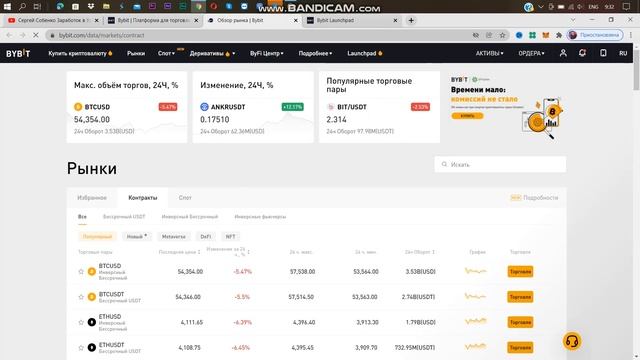Stop loading the page in browser toolbar

point(36,36)
